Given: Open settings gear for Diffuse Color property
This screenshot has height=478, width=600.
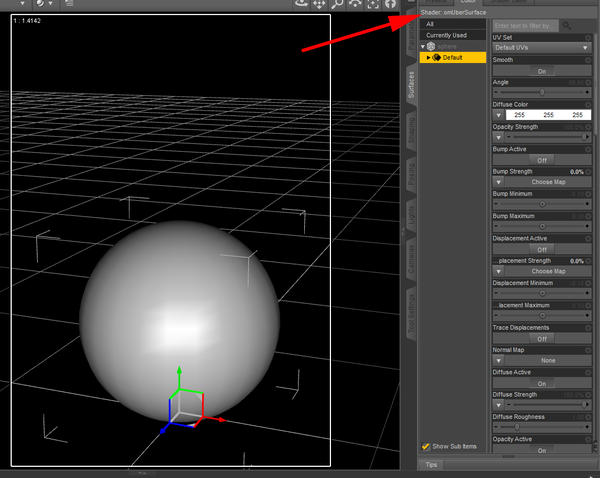Looking at the screenshot, I should (588, 104).
